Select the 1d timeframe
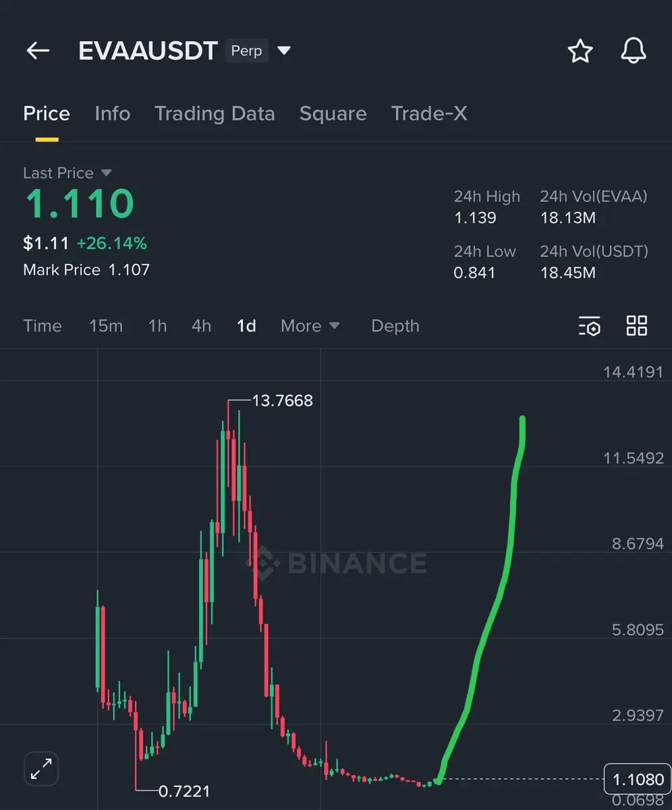This screenshot has width=672, height=810. 246,326
